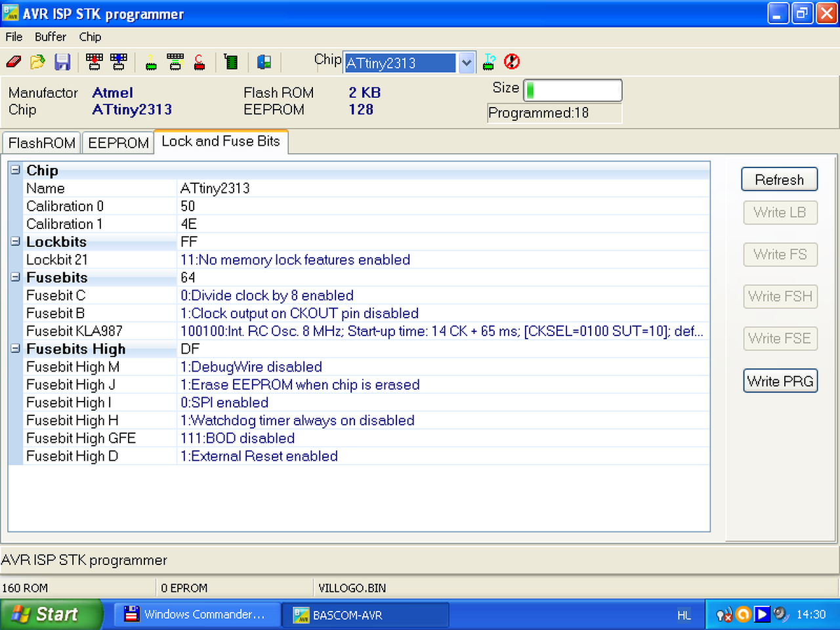Click the grid-over-green-chip toolbar icon
The image size is (840, 630).
coord(175,62)
